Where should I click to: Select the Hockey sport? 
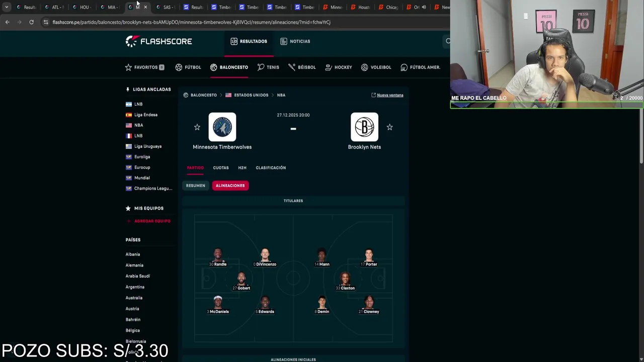[x=338, y=67]
